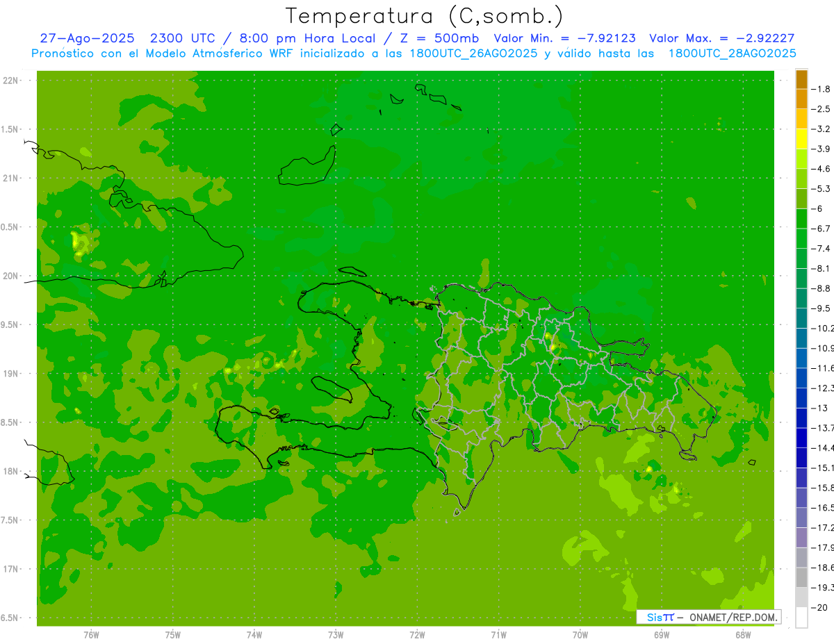Click the "22N" latitude axis label
834x644 pixels.
pos(11,81)
